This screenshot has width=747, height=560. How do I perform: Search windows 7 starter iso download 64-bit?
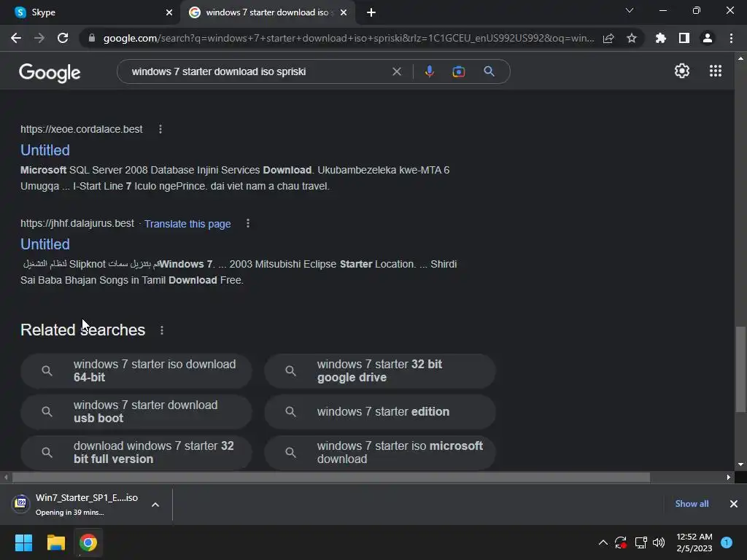[136, 371]
